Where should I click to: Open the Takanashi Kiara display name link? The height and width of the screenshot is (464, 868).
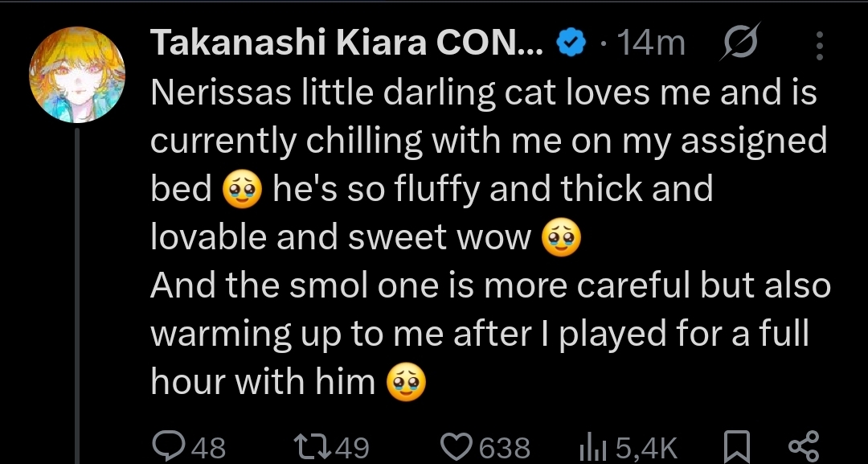point(347,43)
